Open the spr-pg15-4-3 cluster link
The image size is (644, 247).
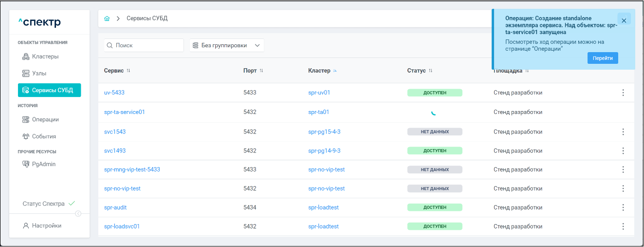pos(324,132)
